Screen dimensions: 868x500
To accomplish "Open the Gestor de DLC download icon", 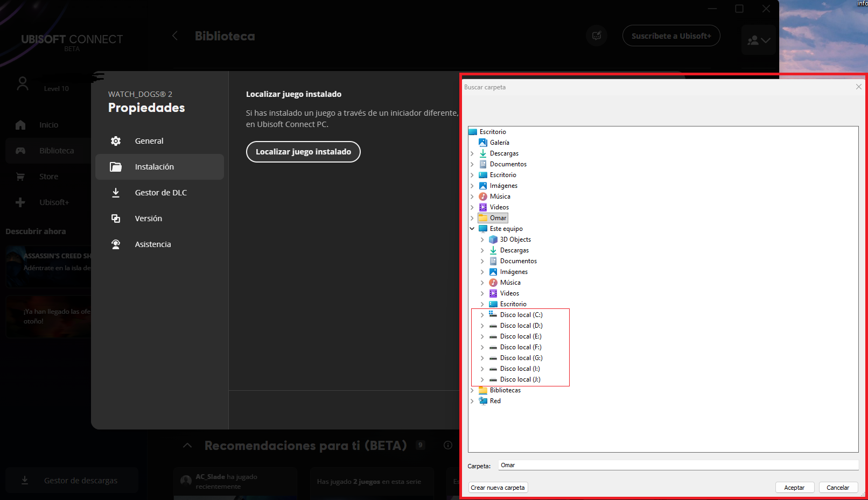I will pos(116,193).
